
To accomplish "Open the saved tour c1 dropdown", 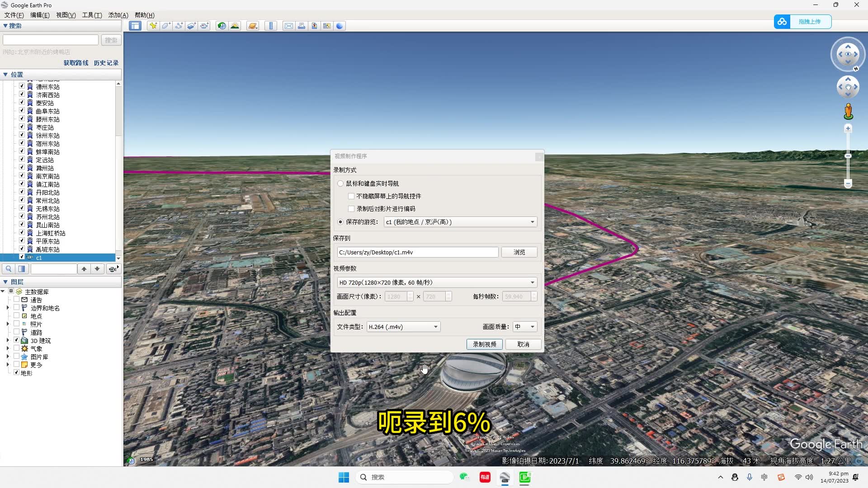I will tap(532, 222).
